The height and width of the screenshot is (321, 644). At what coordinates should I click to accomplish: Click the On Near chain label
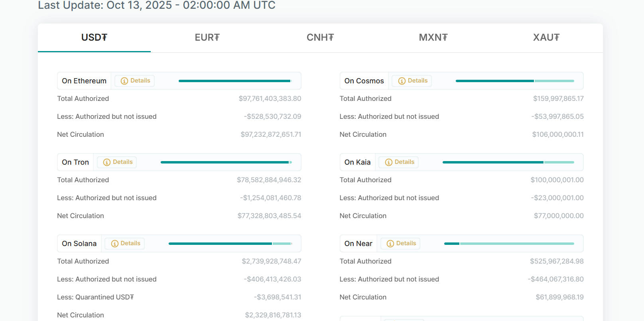[x=358, y=244]
